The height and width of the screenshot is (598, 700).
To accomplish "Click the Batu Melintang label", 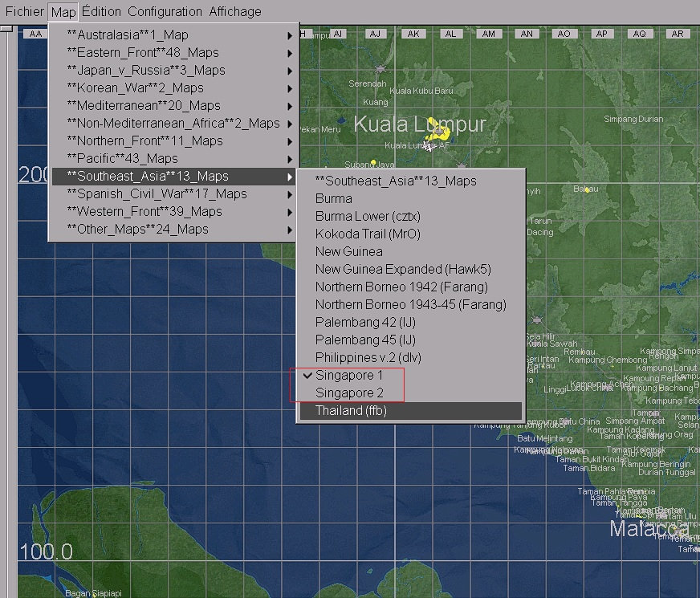I will tap(544, 439).
